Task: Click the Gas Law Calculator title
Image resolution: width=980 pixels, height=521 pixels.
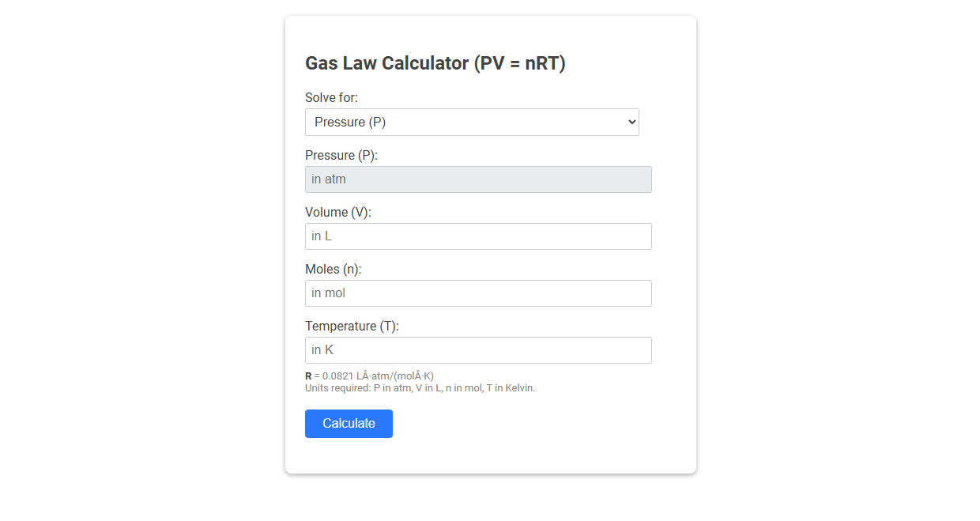Action: pos(435,63)
